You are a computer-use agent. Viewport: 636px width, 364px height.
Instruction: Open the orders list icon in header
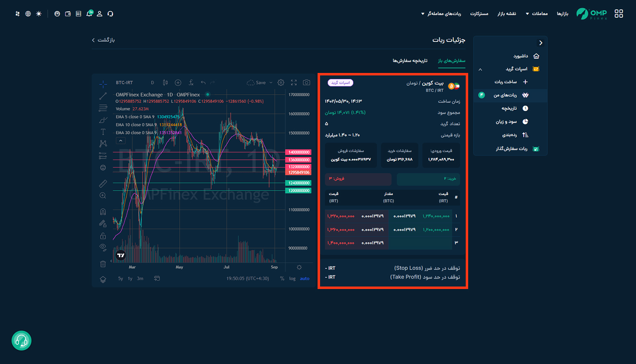pyautogui.click(x=78, y=14)
